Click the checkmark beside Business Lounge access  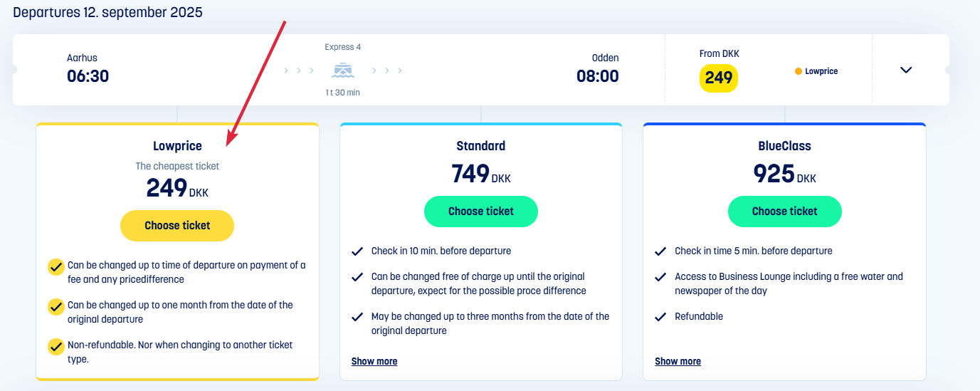point(660,276)
